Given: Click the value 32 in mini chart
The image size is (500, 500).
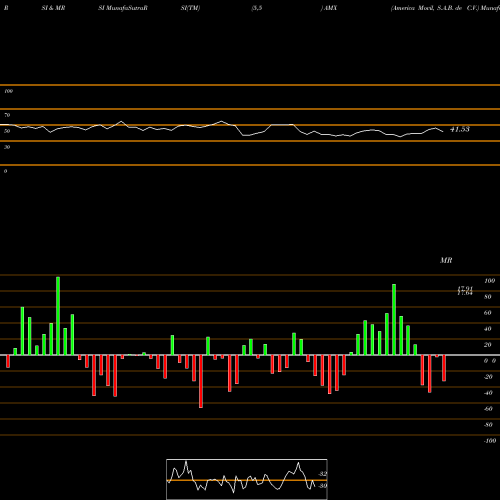Looking at the screenshot, I should (323, 474).
